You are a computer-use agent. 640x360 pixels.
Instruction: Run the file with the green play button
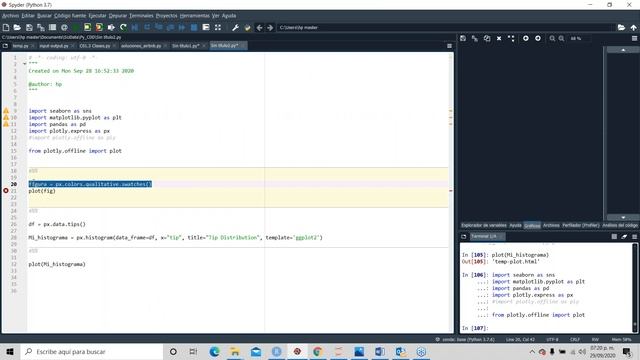pyautogui.click(x=76, y=27)
